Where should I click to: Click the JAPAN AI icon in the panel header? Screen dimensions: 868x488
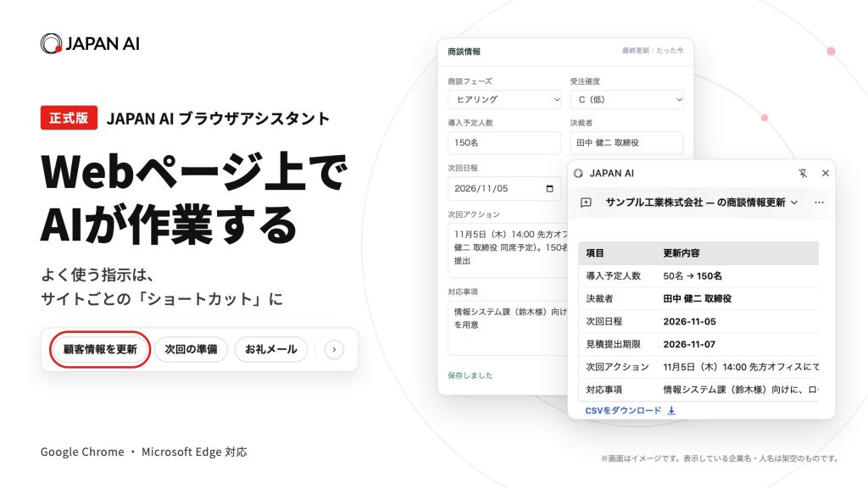578,173
